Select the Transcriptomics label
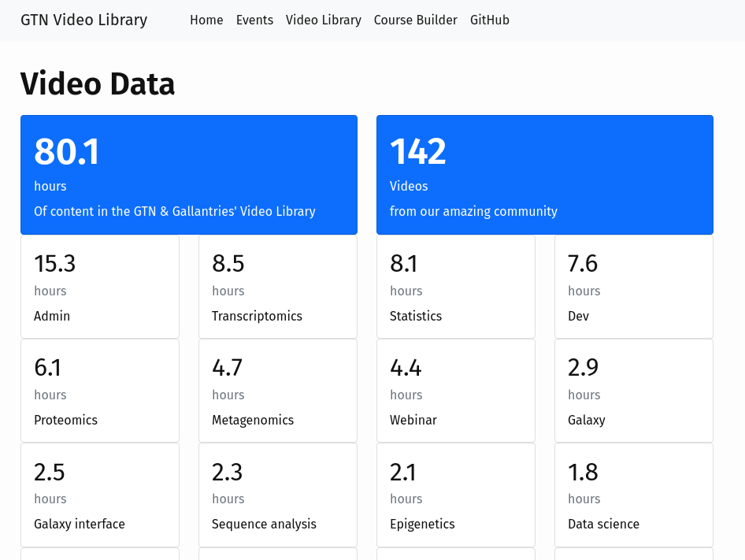The width and height of the screenshot is (745, 560). tap(257, 316)
